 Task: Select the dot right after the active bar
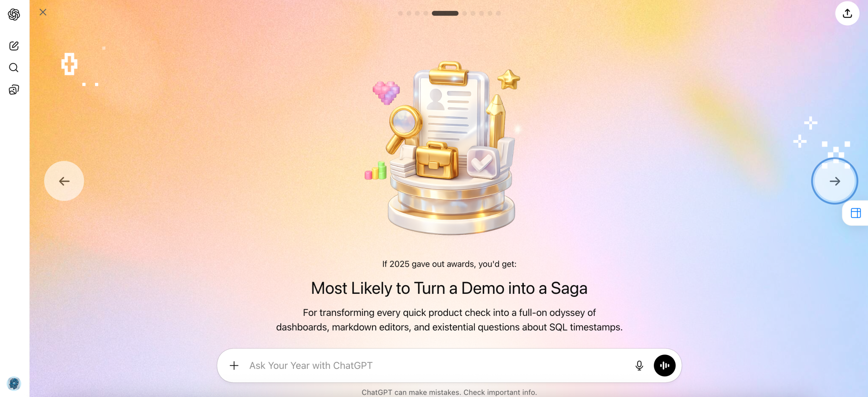tap(465, 13)
